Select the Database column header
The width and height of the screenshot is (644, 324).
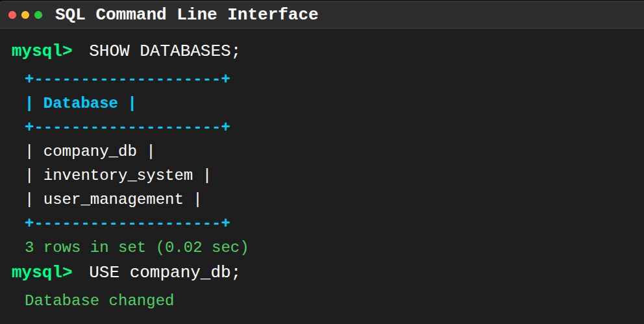[80, 103]
